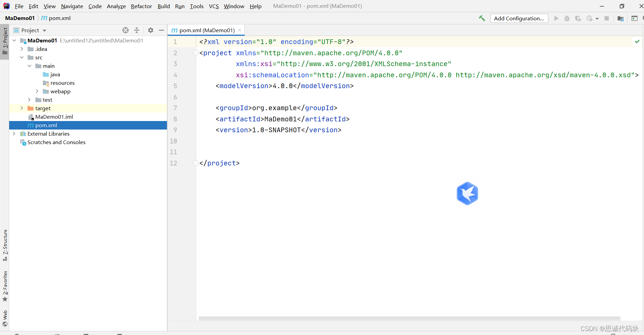Click the horizontal scrollbar under editor
644x335 pixels.
[x=409, y=318]
